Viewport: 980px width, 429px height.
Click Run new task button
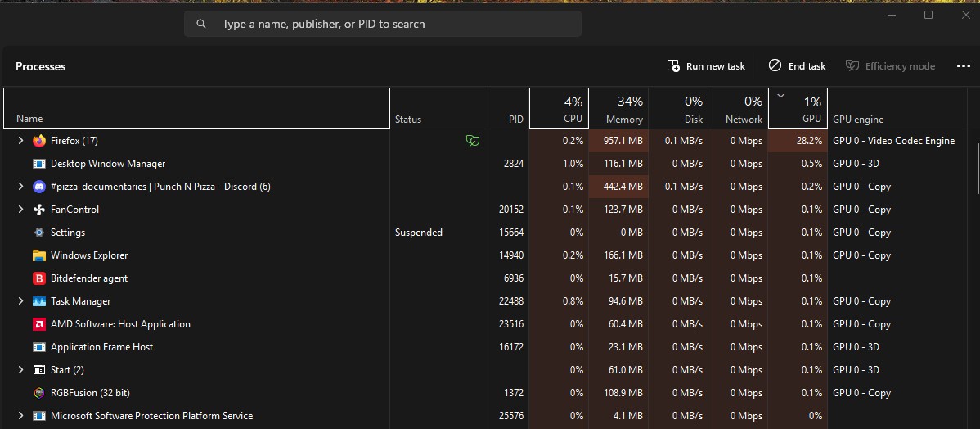[x=706, y=66]
